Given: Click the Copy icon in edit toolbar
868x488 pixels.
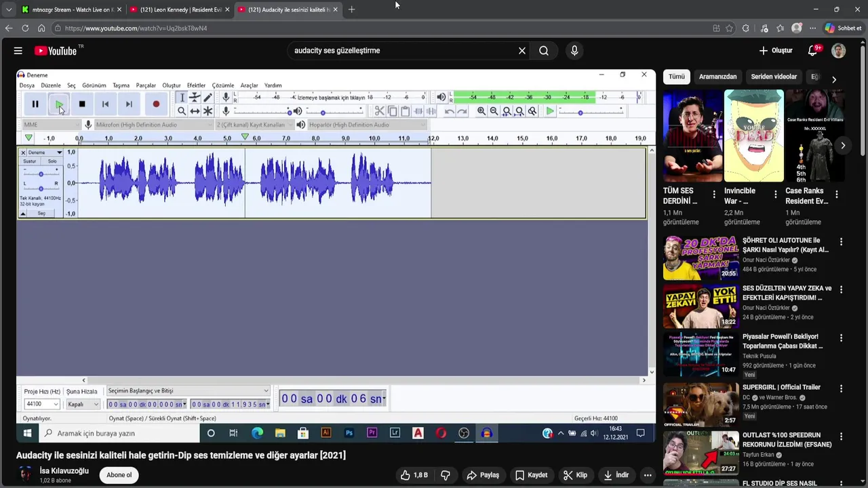Looking at the screenshot, I should point(393,111).
